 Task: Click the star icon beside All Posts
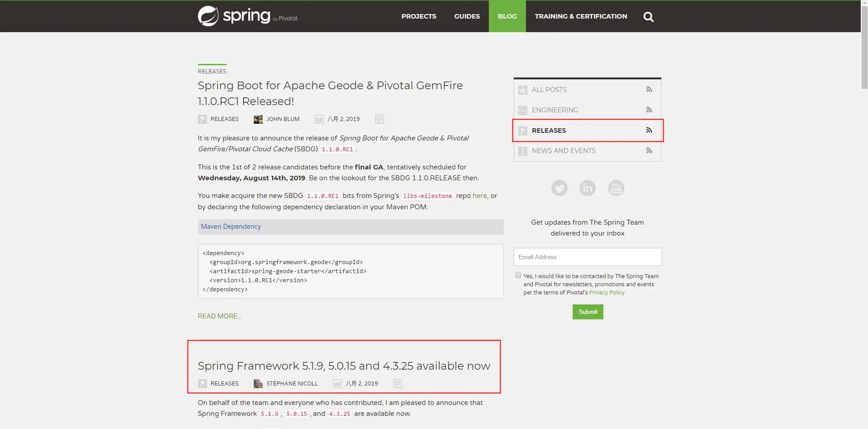(523, 90)
